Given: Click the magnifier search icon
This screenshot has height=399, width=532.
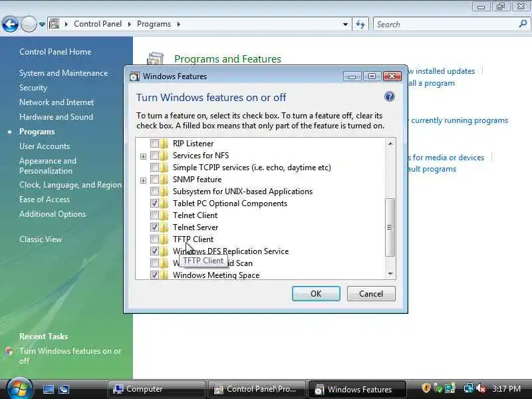Looking at the screenshot, I should 523,24.
